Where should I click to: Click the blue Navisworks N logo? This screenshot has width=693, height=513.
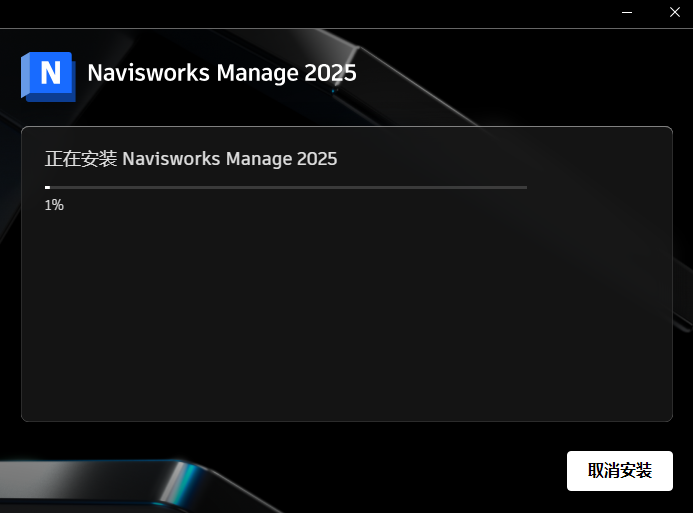(48, 75)
